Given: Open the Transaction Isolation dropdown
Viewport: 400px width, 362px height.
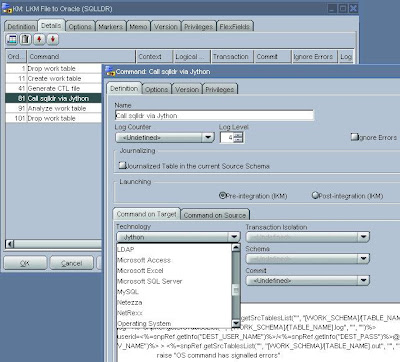Looking at the screenshot, I should 363,237.
